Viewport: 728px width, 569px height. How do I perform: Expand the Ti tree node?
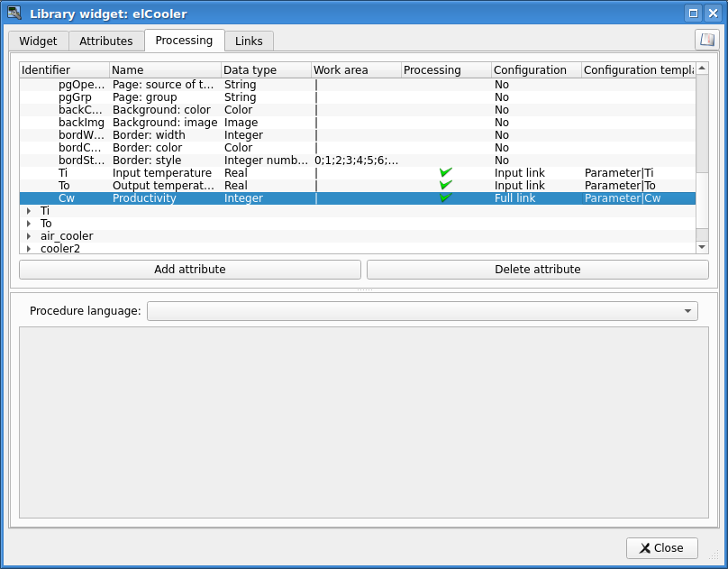click(28, 211)
